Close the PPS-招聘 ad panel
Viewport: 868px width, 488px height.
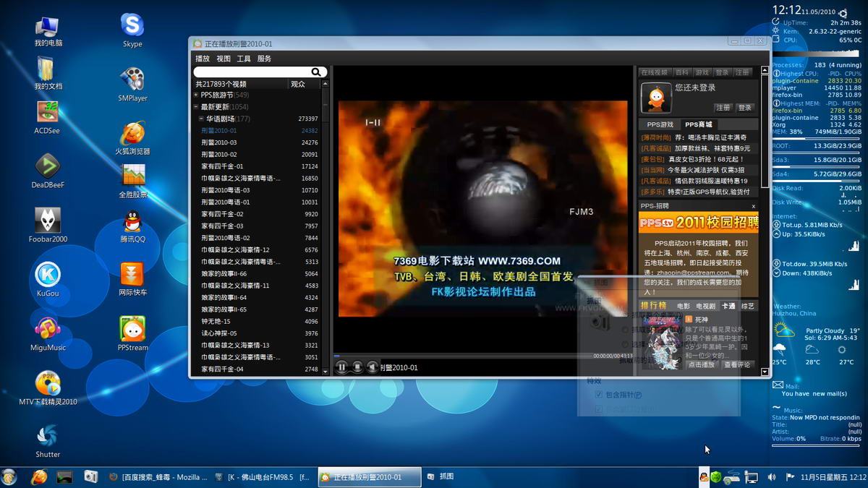tap(753, 206)
